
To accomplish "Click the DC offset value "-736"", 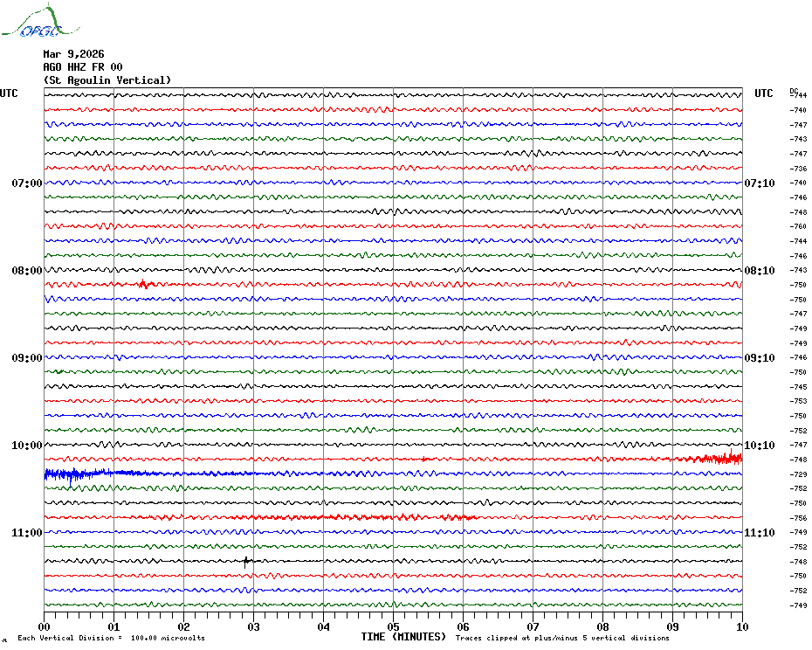I will (799, 169).
